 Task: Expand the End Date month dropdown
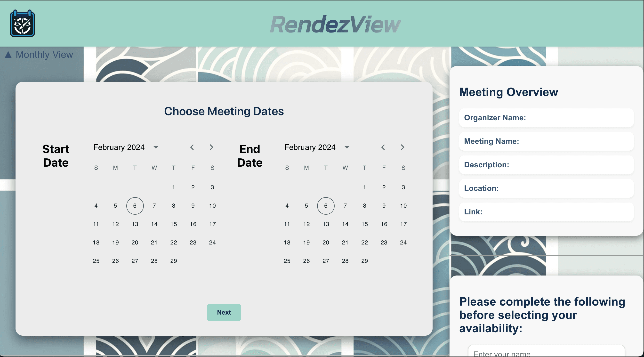pyautogui.click(x=347, y=147)
